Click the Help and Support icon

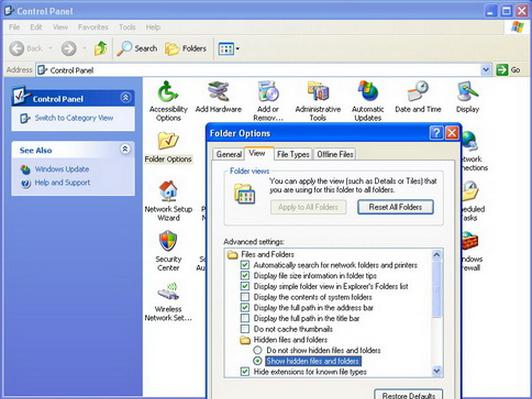[x=25, y=183]
